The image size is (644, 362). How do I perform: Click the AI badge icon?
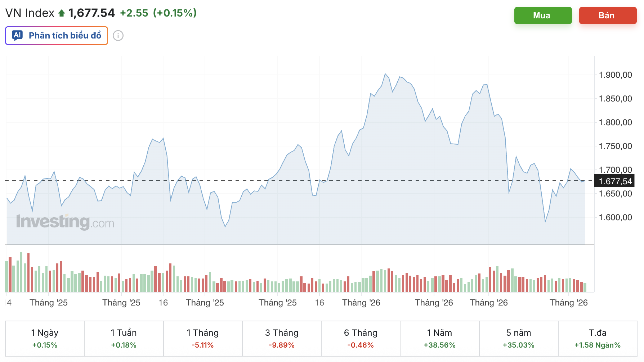17,35
